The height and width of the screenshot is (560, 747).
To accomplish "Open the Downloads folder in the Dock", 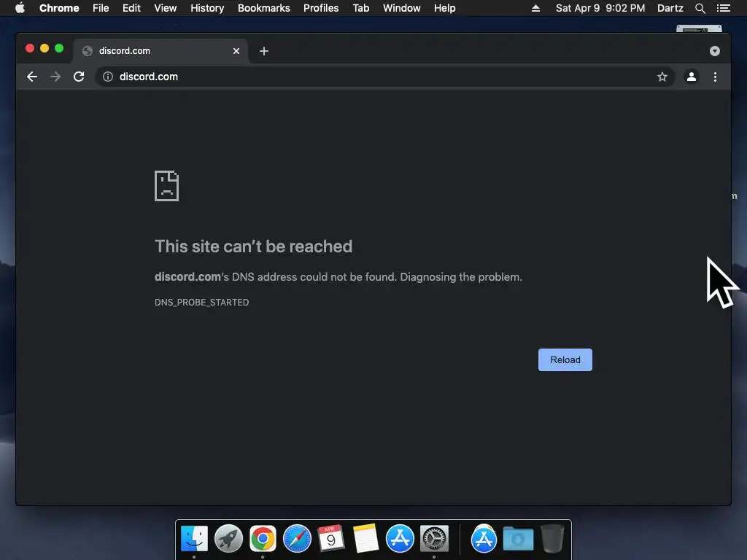I will pos(519,539).
